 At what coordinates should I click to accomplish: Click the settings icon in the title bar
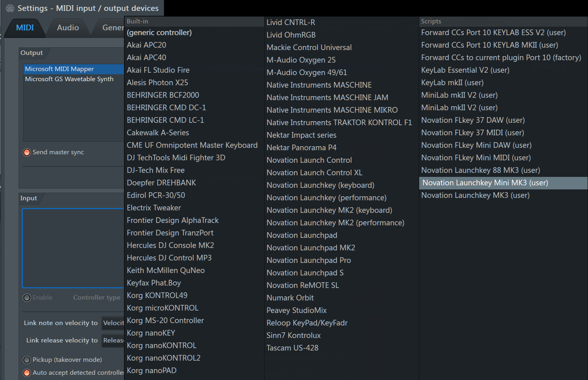pyautogui.click(x=10, y=8)
